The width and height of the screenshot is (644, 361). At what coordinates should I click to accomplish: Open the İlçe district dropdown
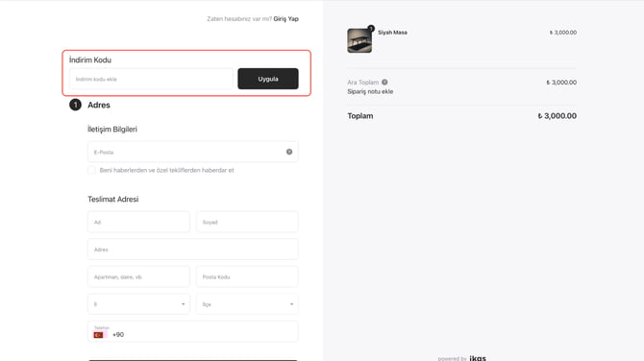click(x=247, y=304)
